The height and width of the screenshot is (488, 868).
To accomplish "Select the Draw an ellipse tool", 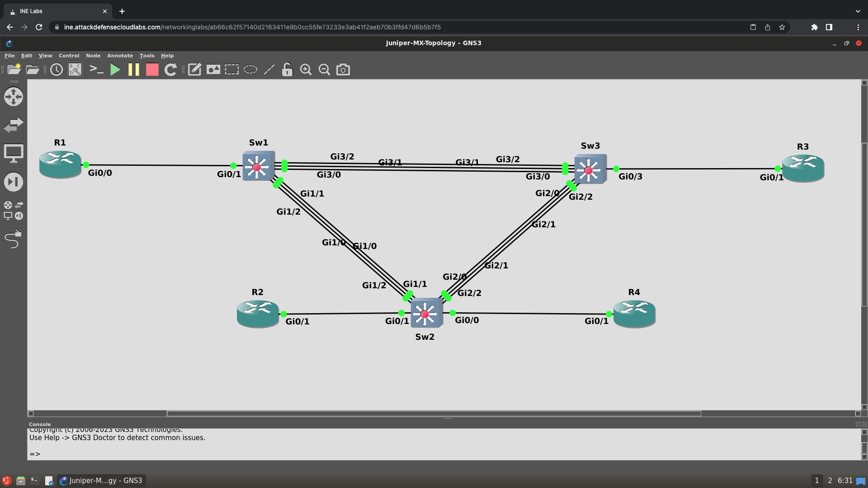I will pyautogui.click(x=250, y=70).
